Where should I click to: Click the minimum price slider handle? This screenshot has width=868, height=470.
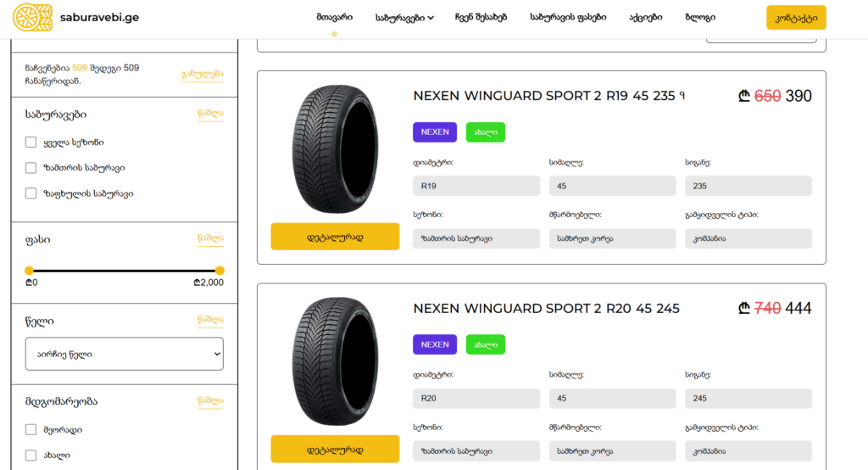point(30,271)
